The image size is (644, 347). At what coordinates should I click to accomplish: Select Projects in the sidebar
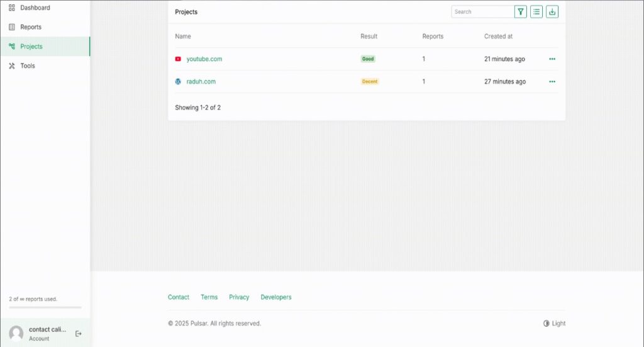click(31, 47)
